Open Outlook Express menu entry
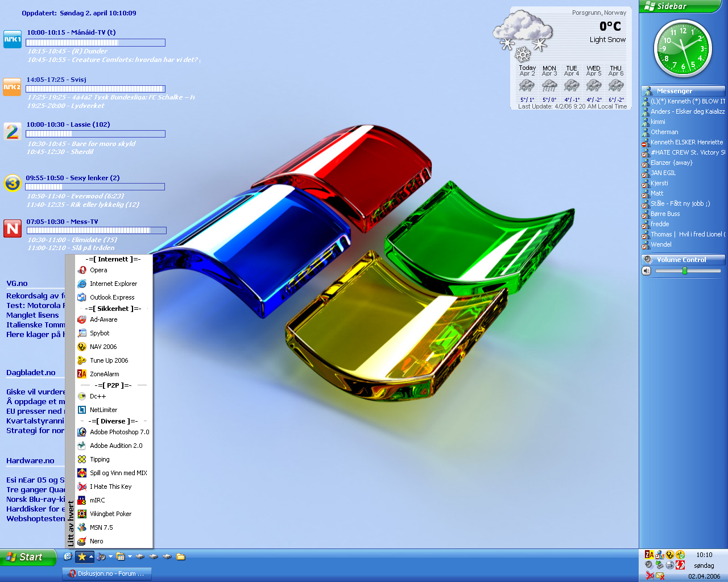Viewport: 728px width, 582px height. 114,297
